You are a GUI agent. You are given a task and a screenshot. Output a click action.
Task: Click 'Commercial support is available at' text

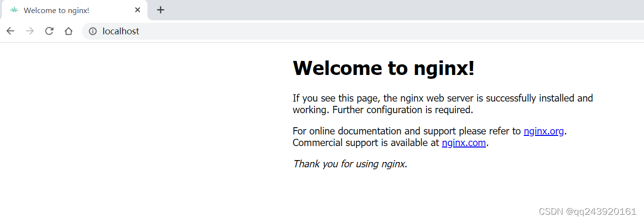pos(366,143)
